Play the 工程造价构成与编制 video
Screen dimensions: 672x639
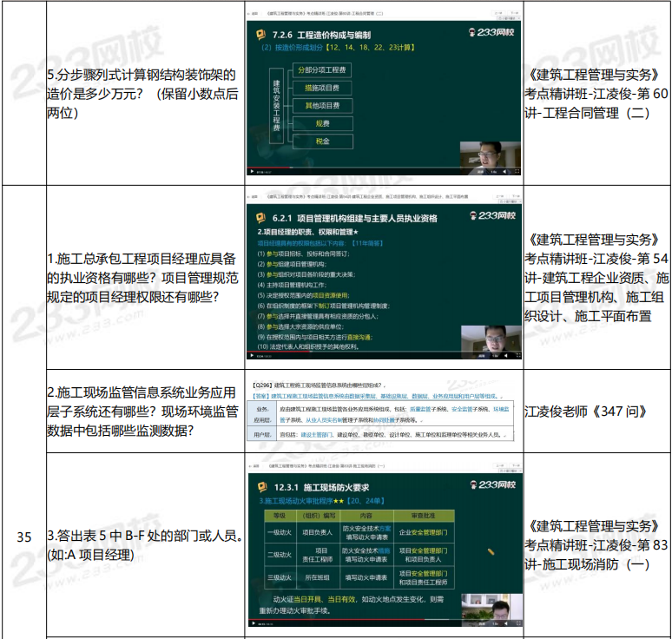[x=251, y=172]
